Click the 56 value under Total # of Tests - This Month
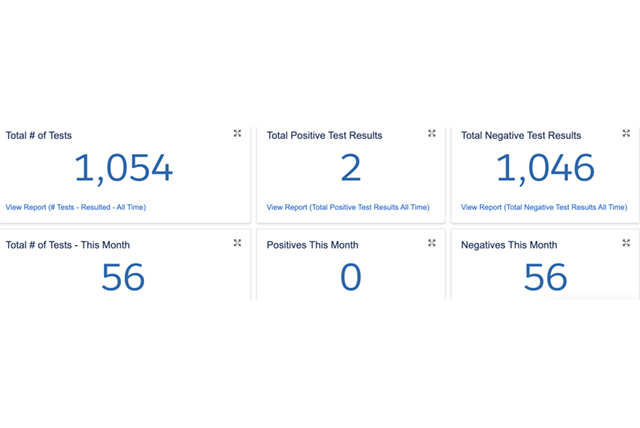Viewport: 640px width, 428px height. tap(123, 277)
